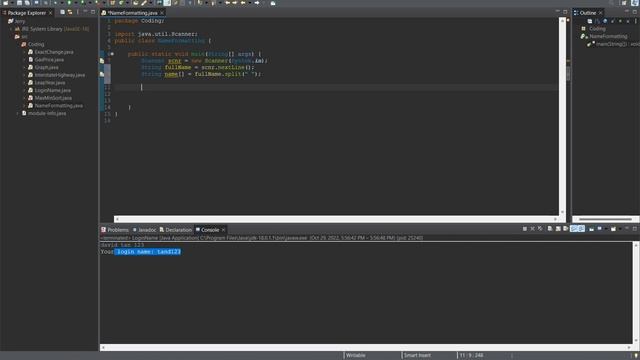The width and height of the screenshot is (640, 360).
Task: Switch to the Declaration tab
Action: pyautogui.click(x=176, y=230)
